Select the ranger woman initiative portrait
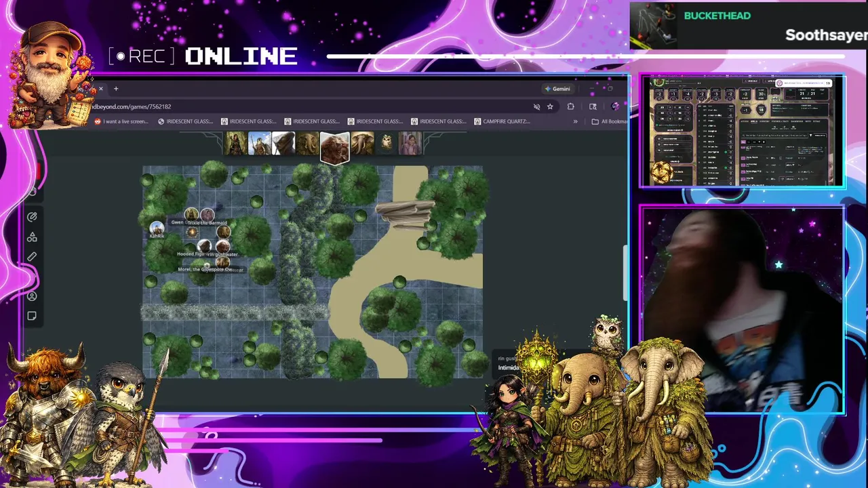This screenshot has height=488, width=868. coord(235,143)
